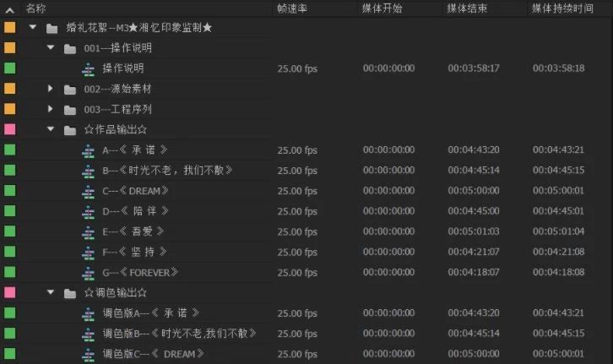
Task: Click the sequence icon for D---《陪伴》
Action: [89, 211]
